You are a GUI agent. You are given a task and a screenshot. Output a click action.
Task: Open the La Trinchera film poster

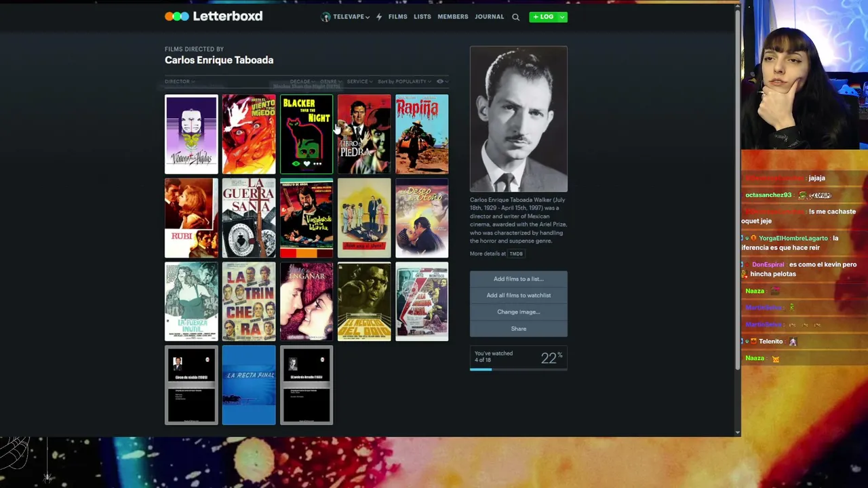coord(249,302)
